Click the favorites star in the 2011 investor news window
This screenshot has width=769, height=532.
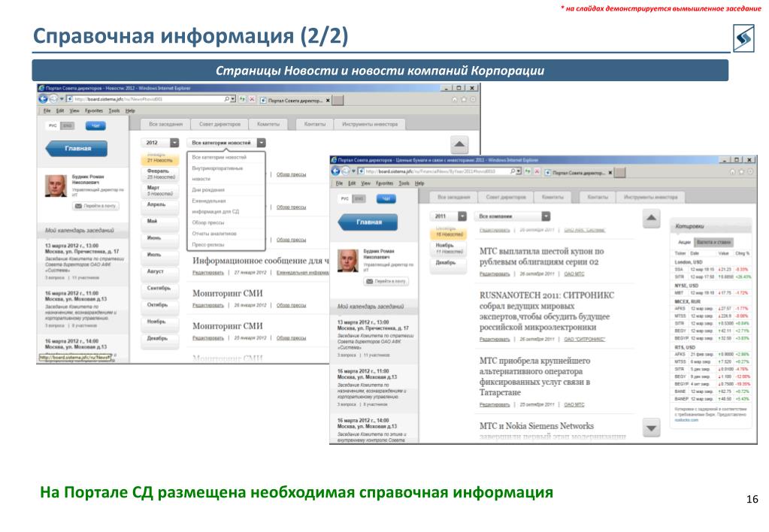(741, 171)
